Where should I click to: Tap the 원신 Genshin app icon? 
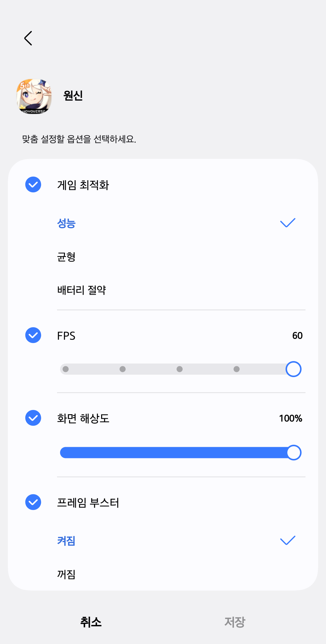pyautogui.click(x=34, y=96)
